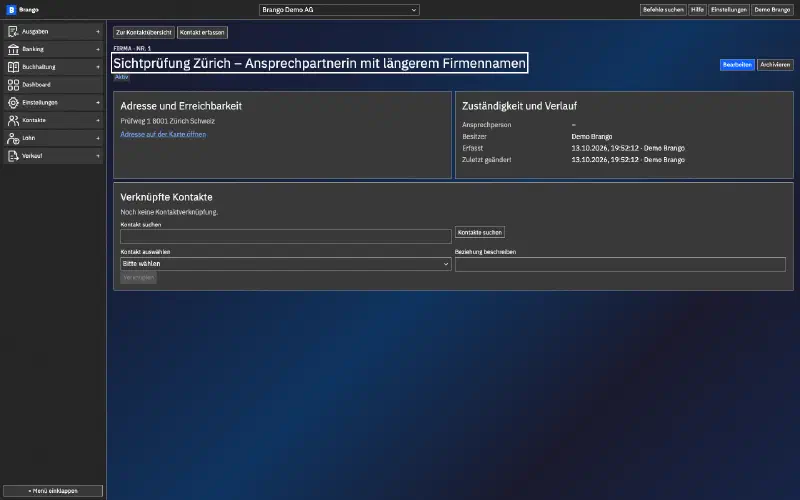Open Buchhaltung in the sidebar
Viewport: 800px width, 500px height.
[x=54, y=67]
